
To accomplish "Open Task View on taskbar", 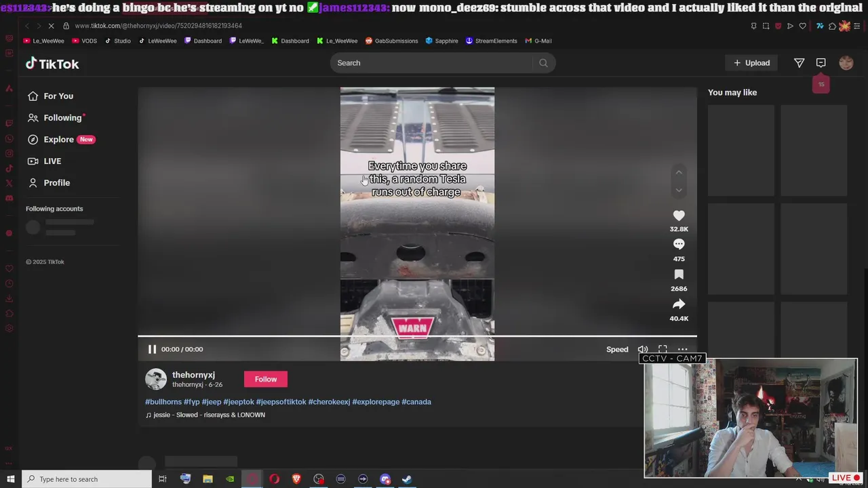I will click(x=163, y=479).
